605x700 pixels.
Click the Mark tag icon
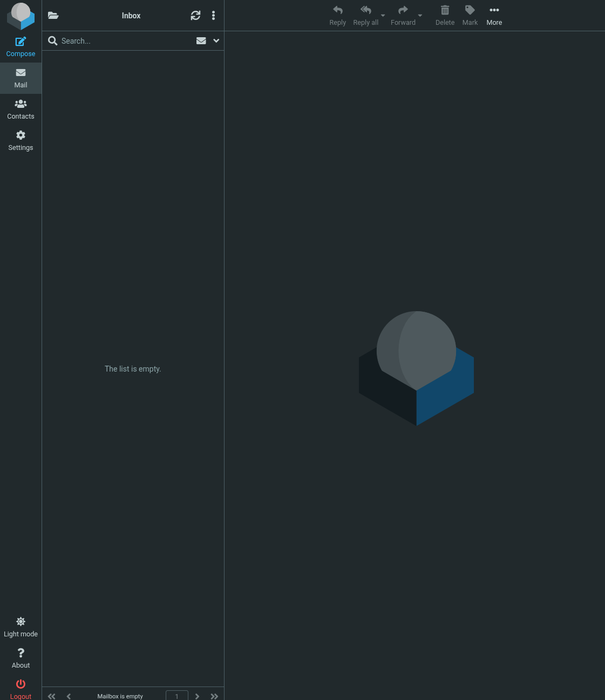pyautogui.click(x=470, y=11)
